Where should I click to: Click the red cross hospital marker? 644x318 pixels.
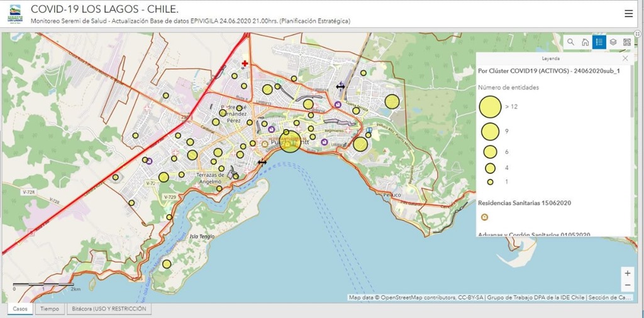245,64
